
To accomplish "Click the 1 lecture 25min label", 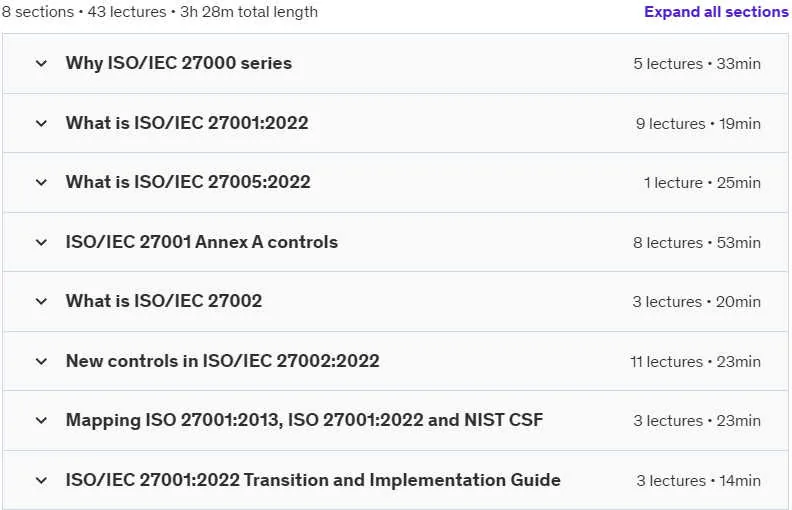I will 702,183.
